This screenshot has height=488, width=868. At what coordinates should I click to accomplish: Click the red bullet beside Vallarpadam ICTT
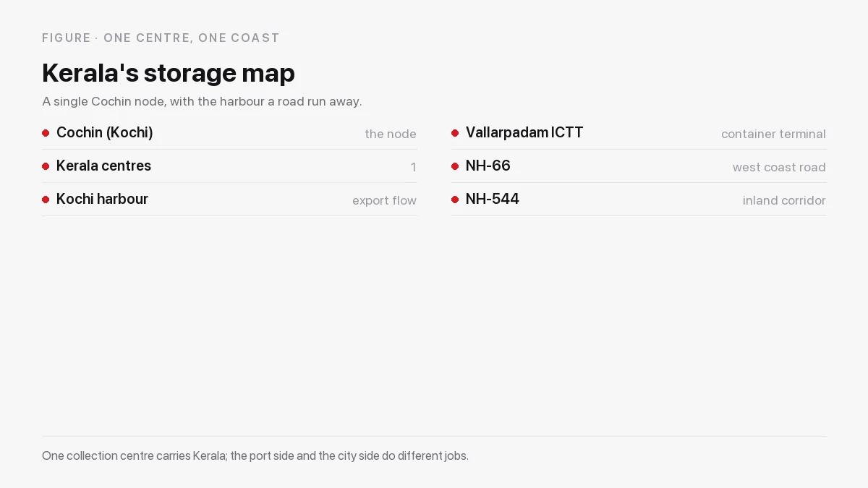tap(455, 133)
